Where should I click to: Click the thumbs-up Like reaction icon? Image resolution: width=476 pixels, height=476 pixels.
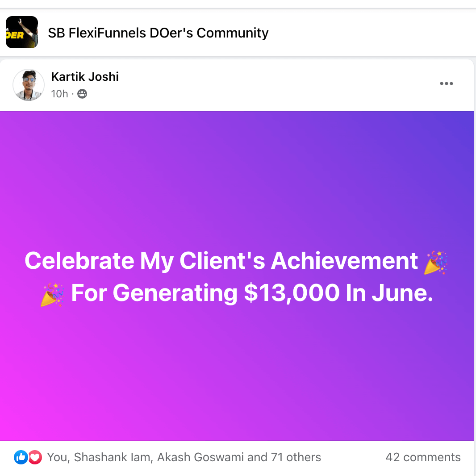click(20, 457)
